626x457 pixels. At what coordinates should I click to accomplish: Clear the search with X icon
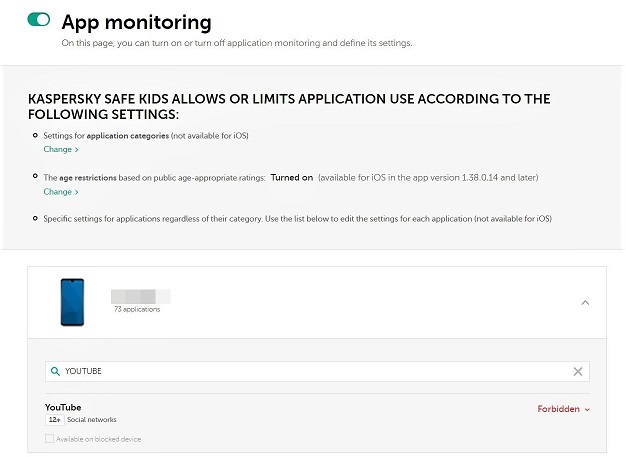[578, 371]
